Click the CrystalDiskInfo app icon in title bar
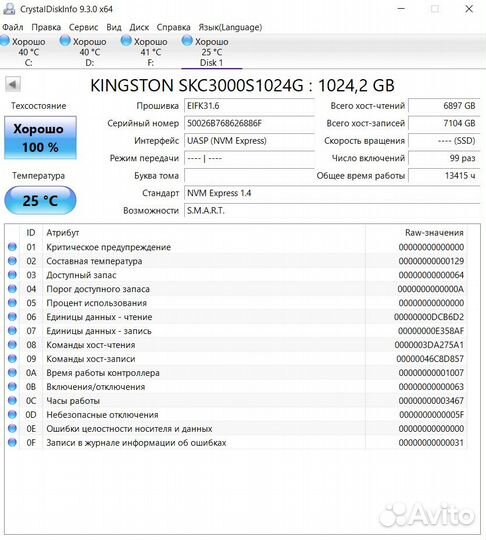486x540 pixels. tap(9, 9)
